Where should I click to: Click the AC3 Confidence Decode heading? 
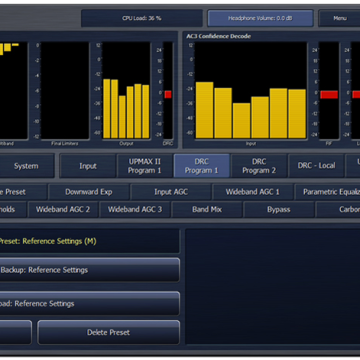point(219,36)
